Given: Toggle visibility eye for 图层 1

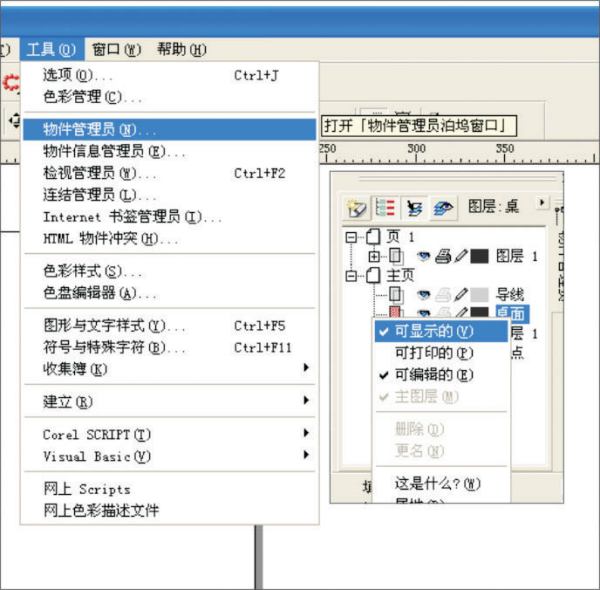Looking at the screenshot, I should (423, 256).
